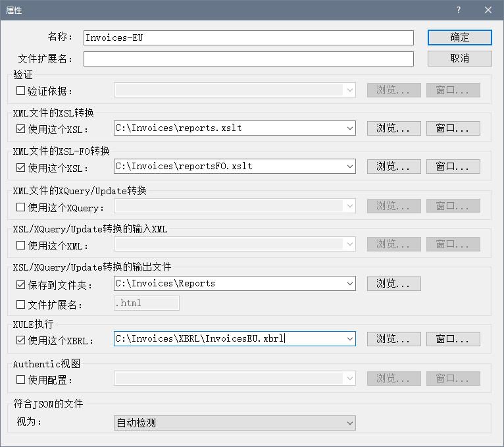The width and height of the screenshot is (504, 447).
Task: Click the 取消 button
Action: [459, 59]
